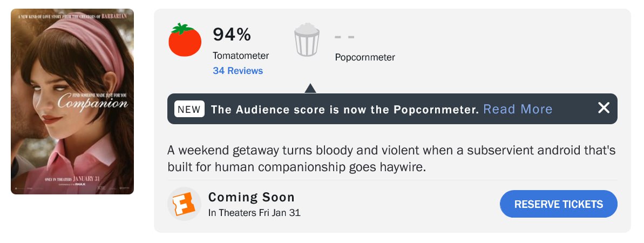The image size is (644, 243).
Task: Click the Reserve Tickets button
Action: 559,204
